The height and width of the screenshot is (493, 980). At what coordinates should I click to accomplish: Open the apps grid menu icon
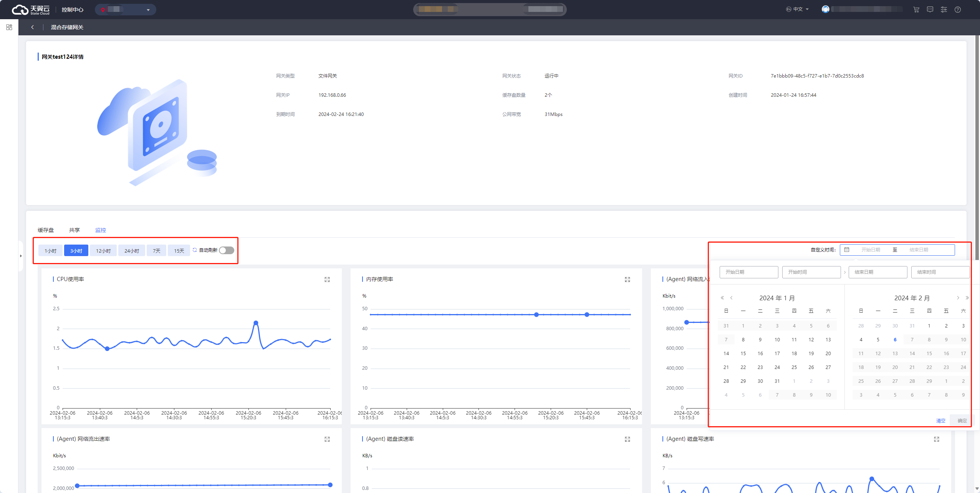pos(9,27)
